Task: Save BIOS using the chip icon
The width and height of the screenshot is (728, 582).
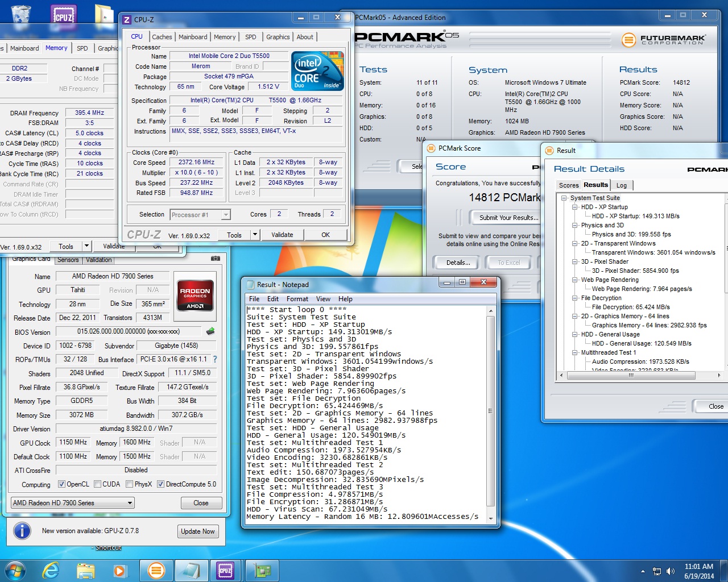Action: pyautogui.click(x=210, y=331)
